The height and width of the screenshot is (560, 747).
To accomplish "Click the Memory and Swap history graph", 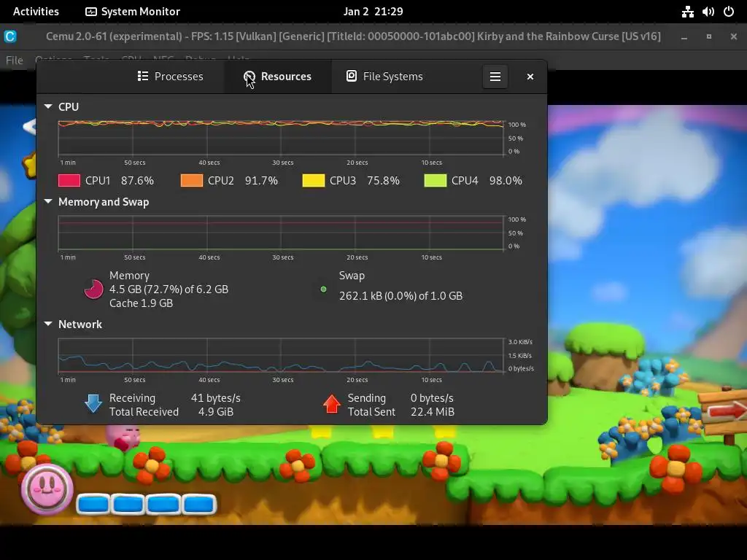I will point(281,233).
